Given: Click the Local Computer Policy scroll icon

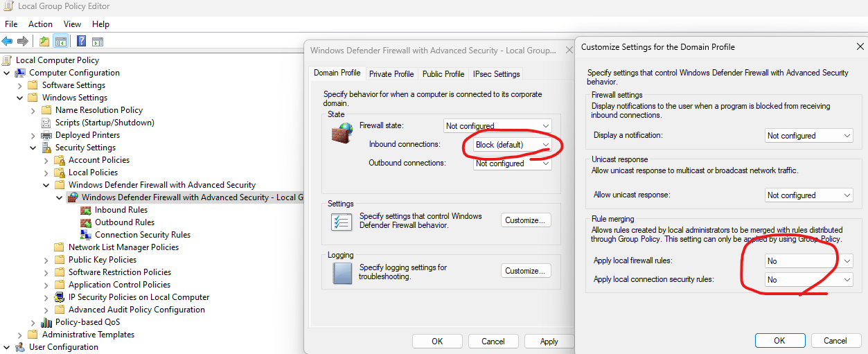Looking at the screenshot, I should pos(7,60).
